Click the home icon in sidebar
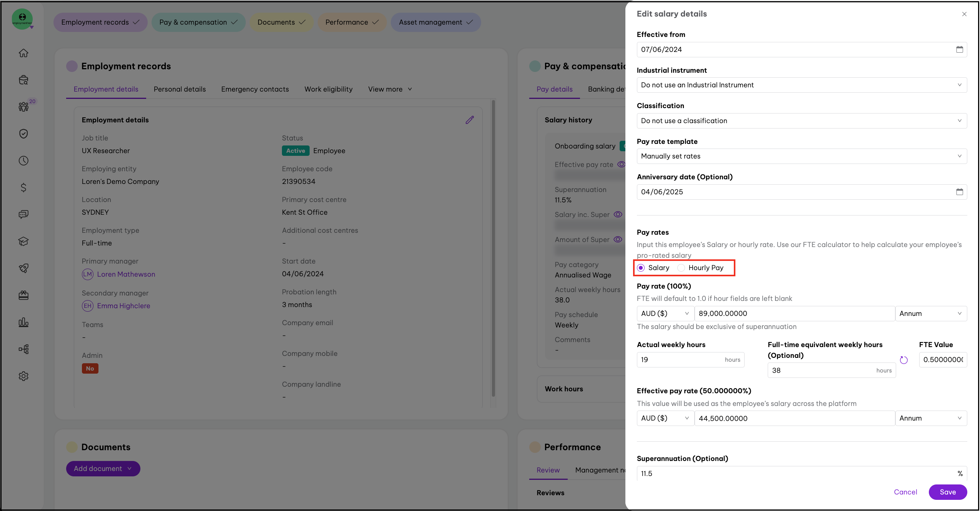Image resolution: width=980 pixels, height=511 pixels. (23, 53)
